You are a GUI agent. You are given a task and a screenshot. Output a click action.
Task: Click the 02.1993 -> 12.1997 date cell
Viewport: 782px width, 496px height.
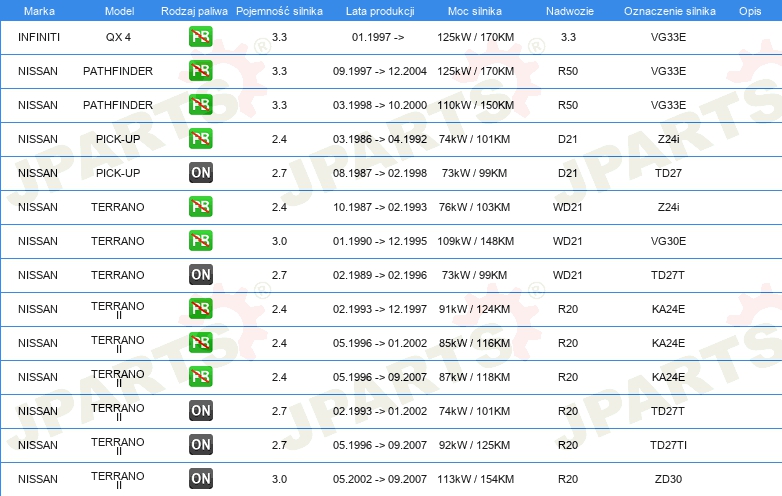(x=380, y=309)
